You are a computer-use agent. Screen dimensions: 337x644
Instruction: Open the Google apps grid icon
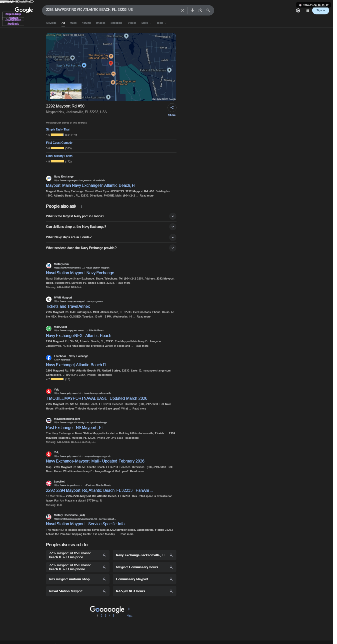pyautogui.click(x=307, y=10)
